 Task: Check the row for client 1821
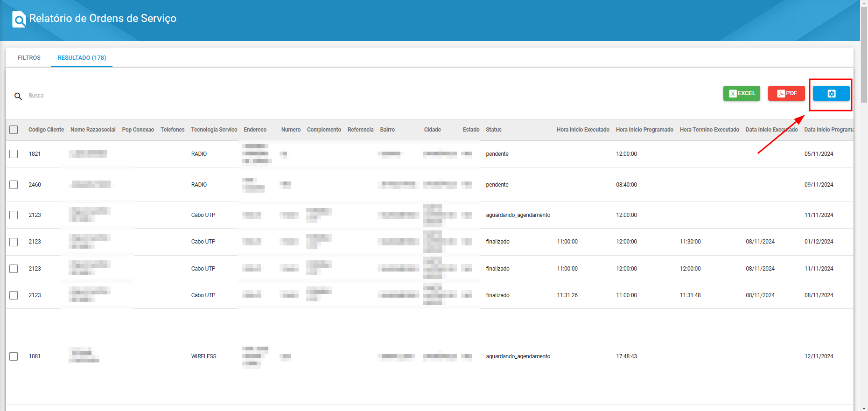(14, 154)
